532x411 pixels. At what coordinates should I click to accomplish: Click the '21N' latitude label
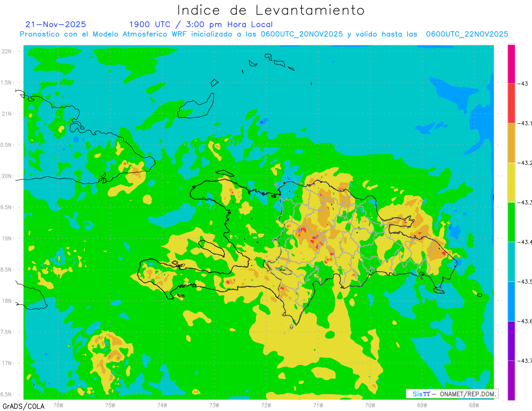tap(7, 114)
